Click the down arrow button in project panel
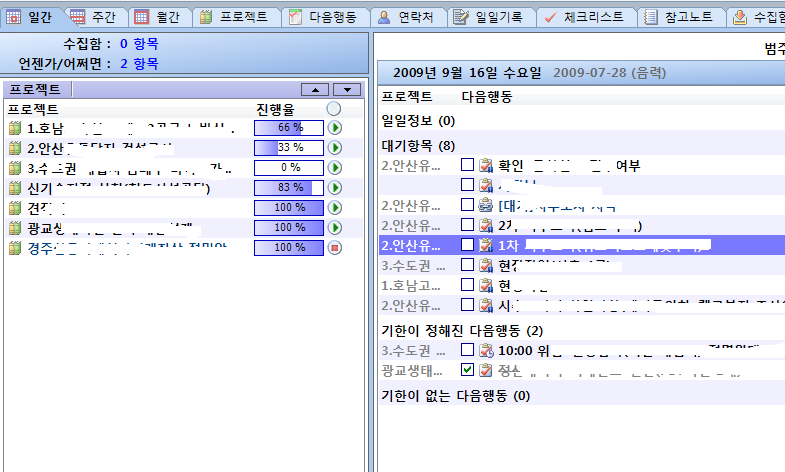Screen dimensions: 785x472 click(347, 90)
